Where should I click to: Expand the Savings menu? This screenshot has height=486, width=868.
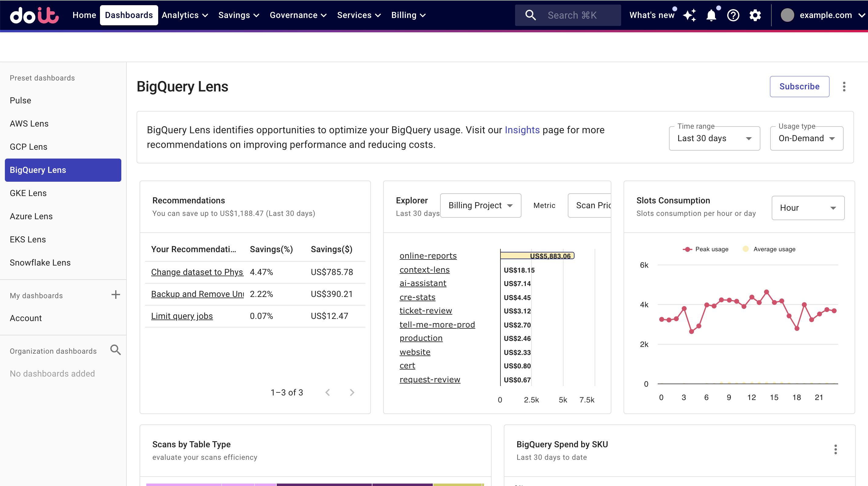(x=239, y=15)
